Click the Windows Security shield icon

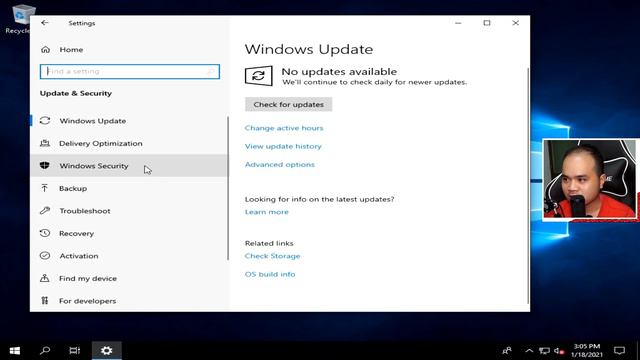(x=45, y=165)
